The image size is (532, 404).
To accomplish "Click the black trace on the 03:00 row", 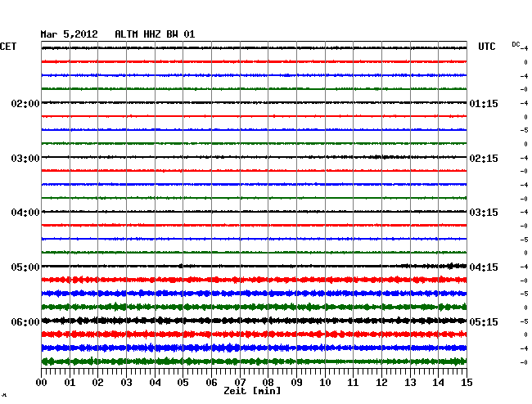I will click(254, 157).
